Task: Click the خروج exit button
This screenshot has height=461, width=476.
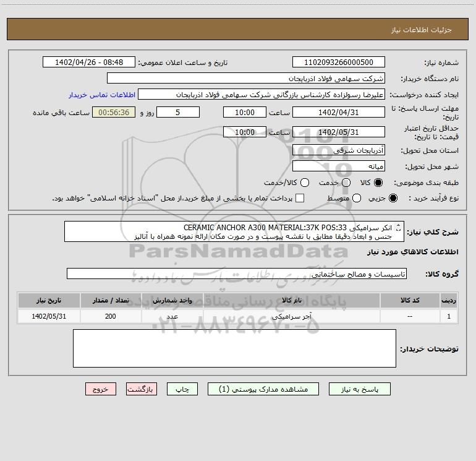Action: tap(101, 389)
